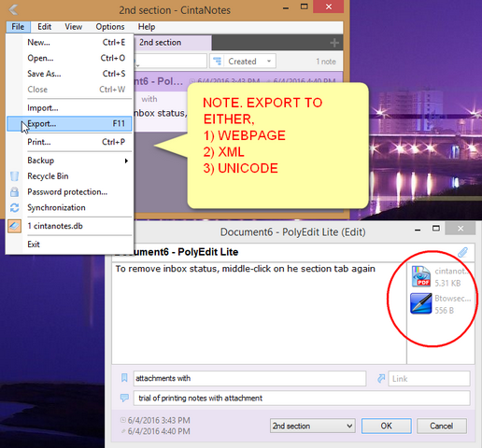
Task: Confirm note edits with OK
Action: pos(386,426)
